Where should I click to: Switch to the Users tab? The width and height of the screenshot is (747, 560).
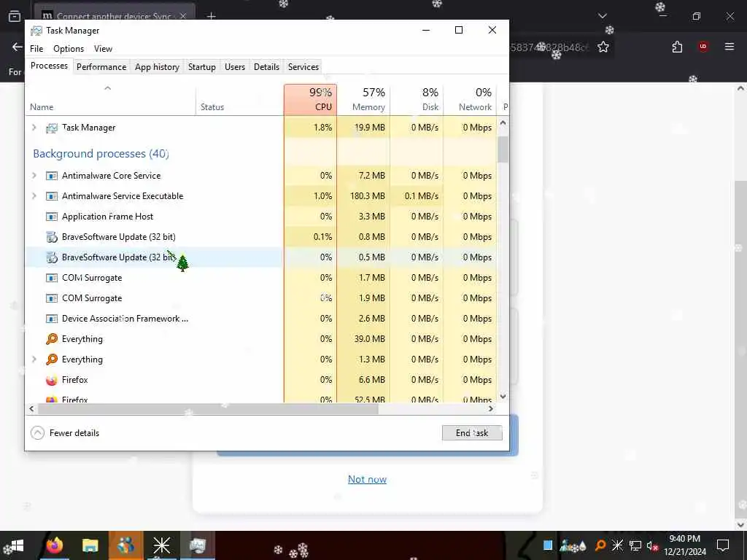pyautogui.click(x=235, y=66)
